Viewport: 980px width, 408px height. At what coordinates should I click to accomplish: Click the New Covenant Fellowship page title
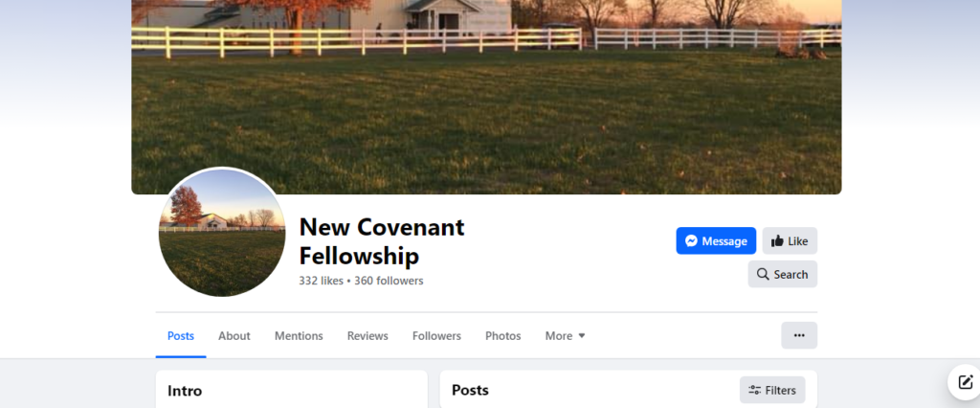pyautogui.click(x=381, y=241)
